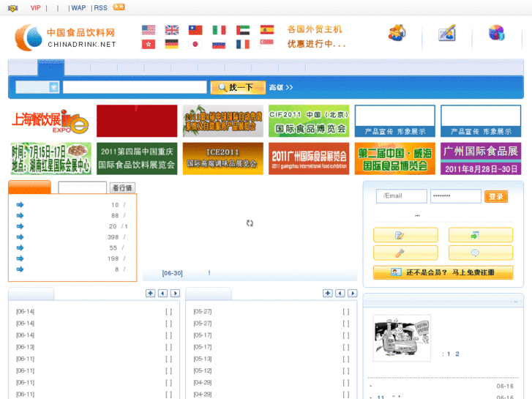This screenshot has width=532, height=399.
Task: Click previous arrow on middle news panel
Action: 340,293
